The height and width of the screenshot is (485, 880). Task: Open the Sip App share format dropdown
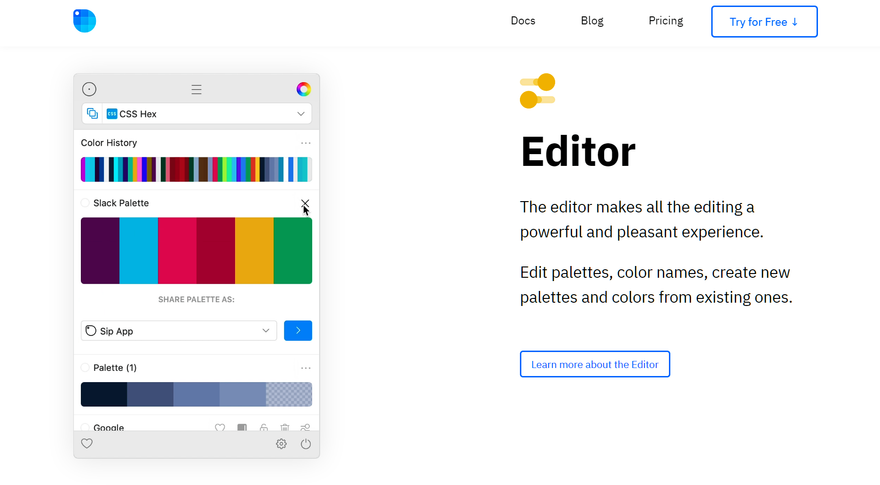[x=179, y=331]
